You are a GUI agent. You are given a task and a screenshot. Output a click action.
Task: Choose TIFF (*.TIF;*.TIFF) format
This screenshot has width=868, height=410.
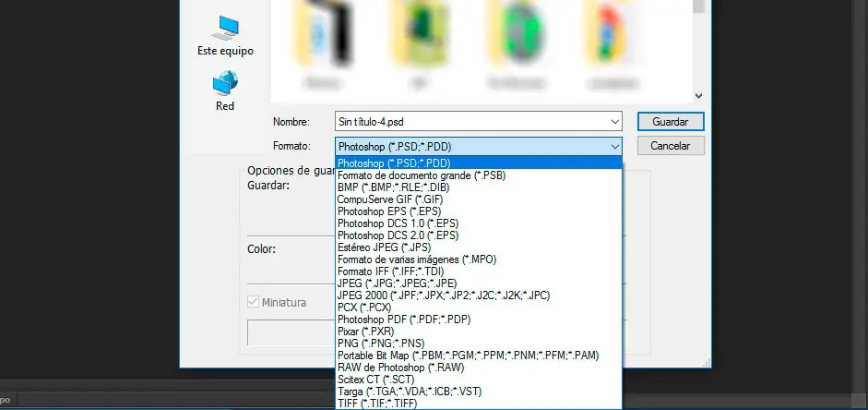(479, 404)
